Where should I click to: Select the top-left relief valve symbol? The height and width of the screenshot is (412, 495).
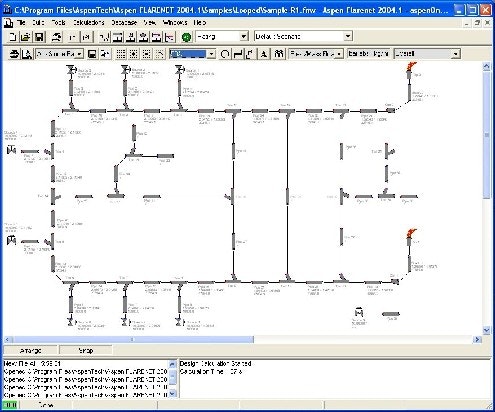pyautogui.click(x=71, y=70)
